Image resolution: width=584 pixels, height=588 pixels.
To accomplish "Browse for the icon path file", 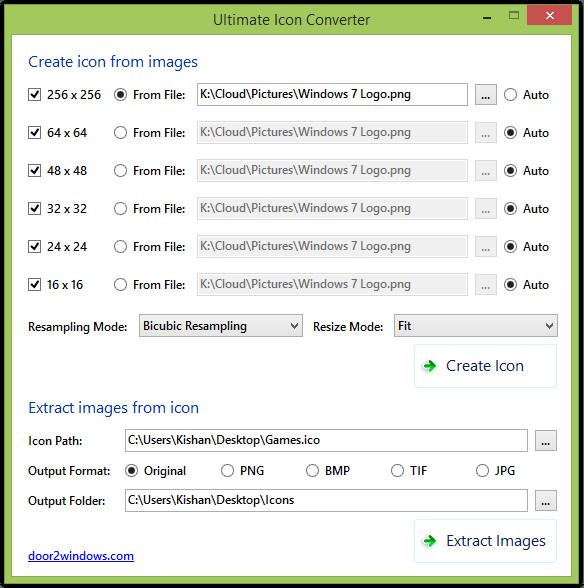I will (546, 440).
